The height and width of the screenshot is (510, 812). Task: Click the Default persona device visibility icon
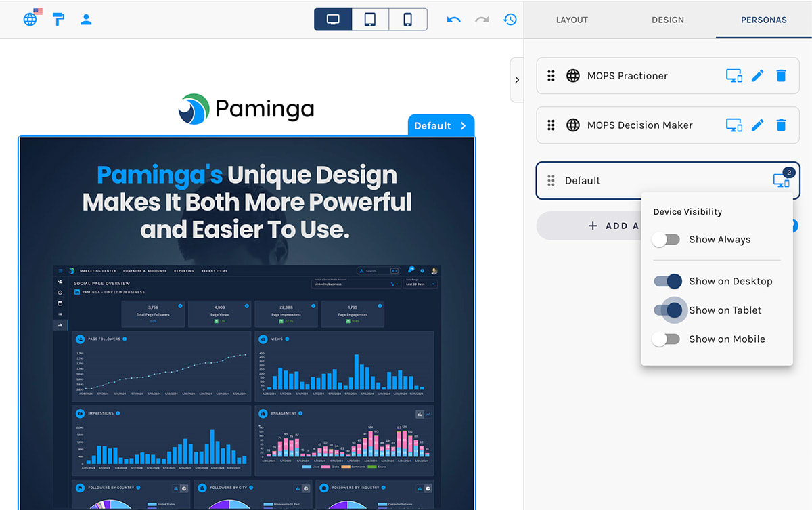pos(782,180)
